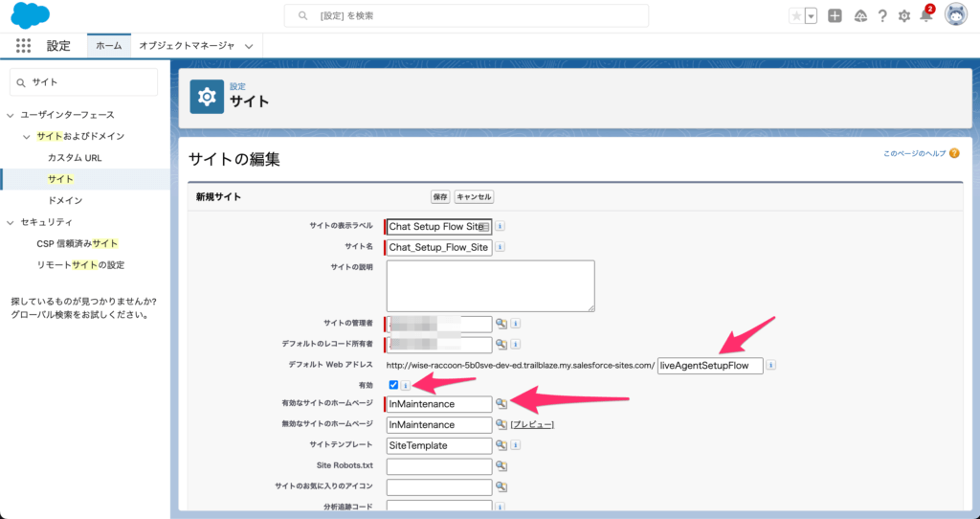Image resolution: width=980 pixels, height=519 pixels.
Task: Click the サイトの管理者 input field
Action: [x=438, y=324]
